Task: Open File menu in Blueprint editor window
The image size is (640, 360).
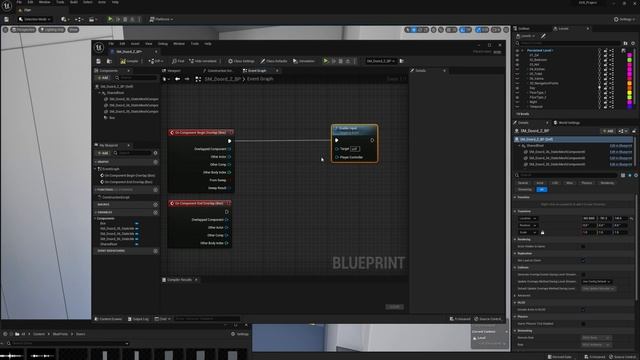Action: [111, 44]
